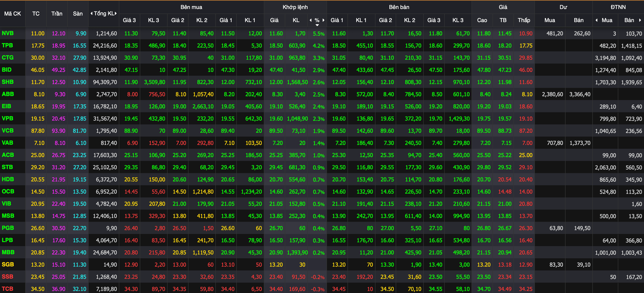
Task: Open the NVB stock symbol
Action: (x=8, y=33)
